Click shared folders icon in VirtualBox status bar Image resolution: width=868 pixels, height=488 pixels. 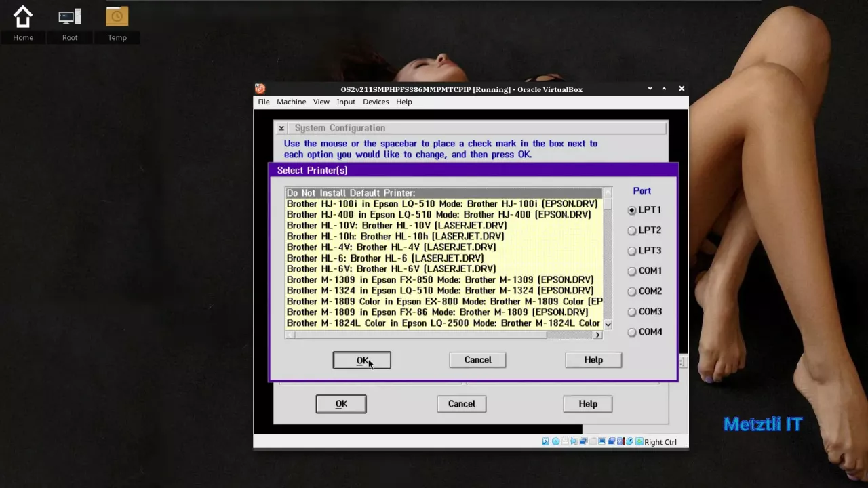tap(611, 441)
